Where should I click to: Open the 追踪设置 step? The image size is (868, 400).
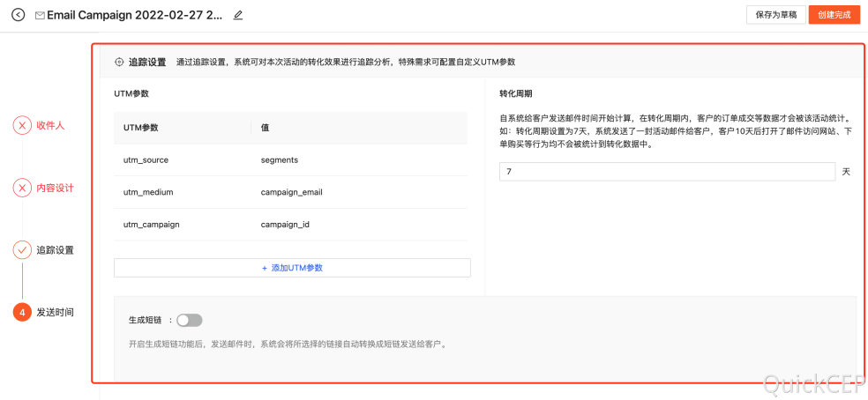coord(56,250)
